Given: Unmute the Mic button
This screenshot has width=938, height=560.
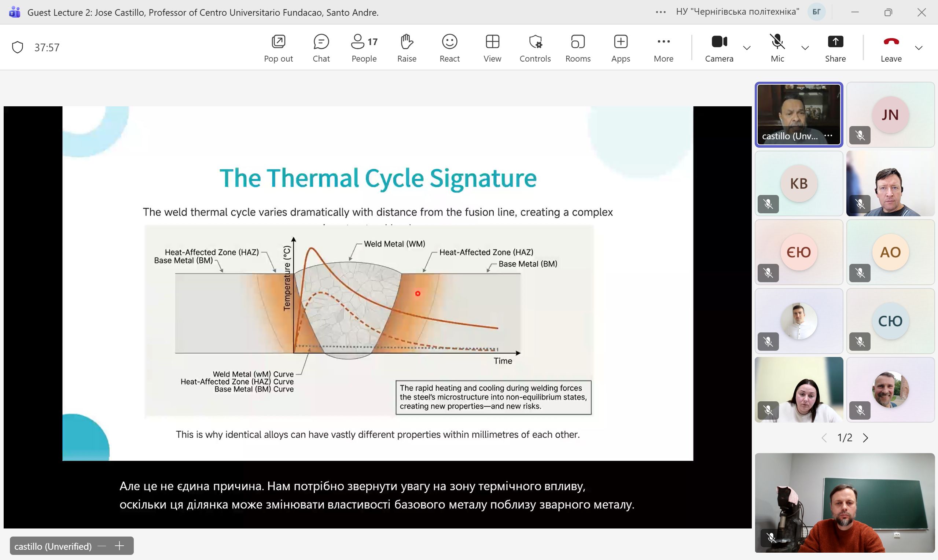Looking at the screenshot, I should tap(777, 48).
